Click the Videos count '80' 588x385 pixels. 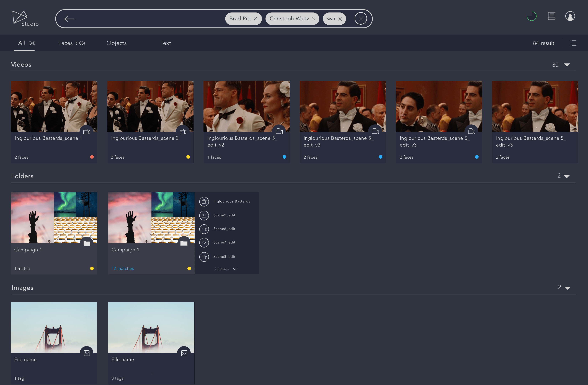[555, 65]
